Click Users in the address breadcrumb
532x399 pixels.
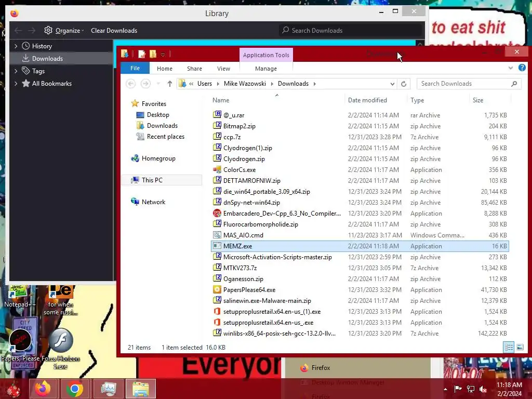205,84
